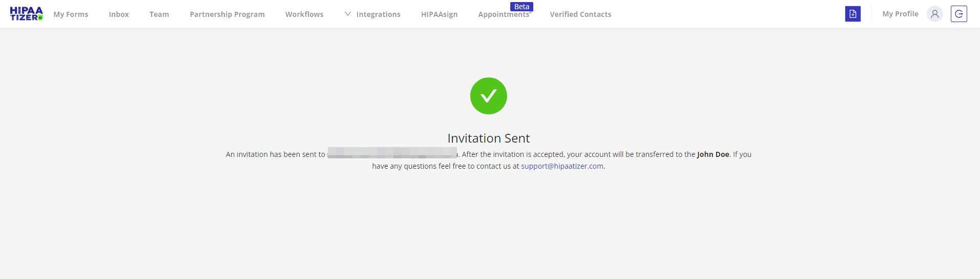Open the Inbox page

click(x=119, y=14)
